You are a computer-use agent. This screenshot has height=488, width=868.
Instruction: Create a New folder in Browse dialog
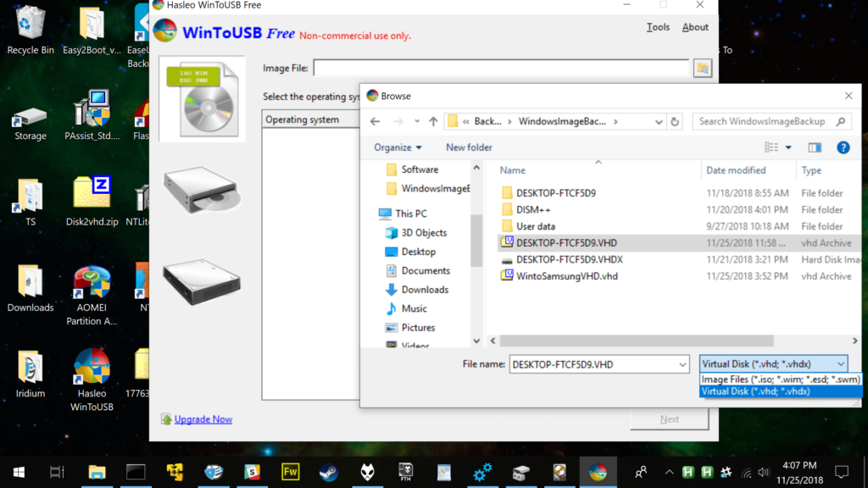468,147
